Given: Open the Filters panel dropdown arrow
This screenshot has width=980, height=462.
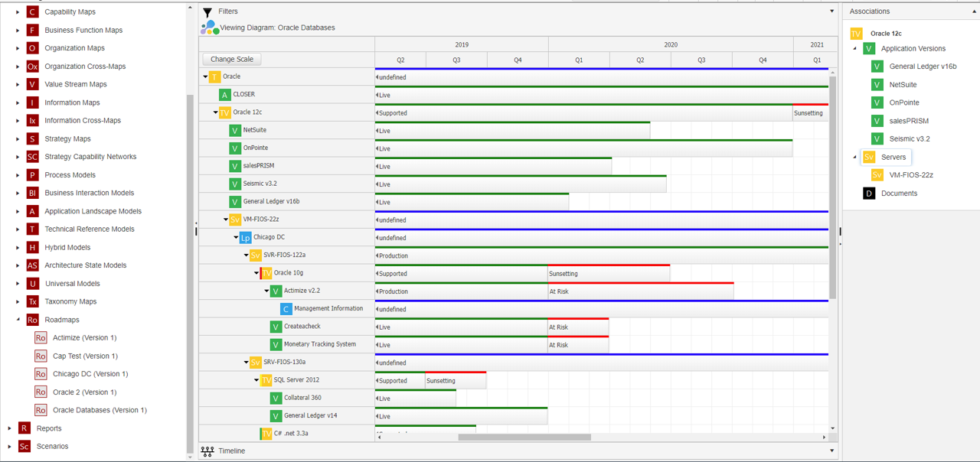Looking at the screenshot, I should click(x=832, y=11).
